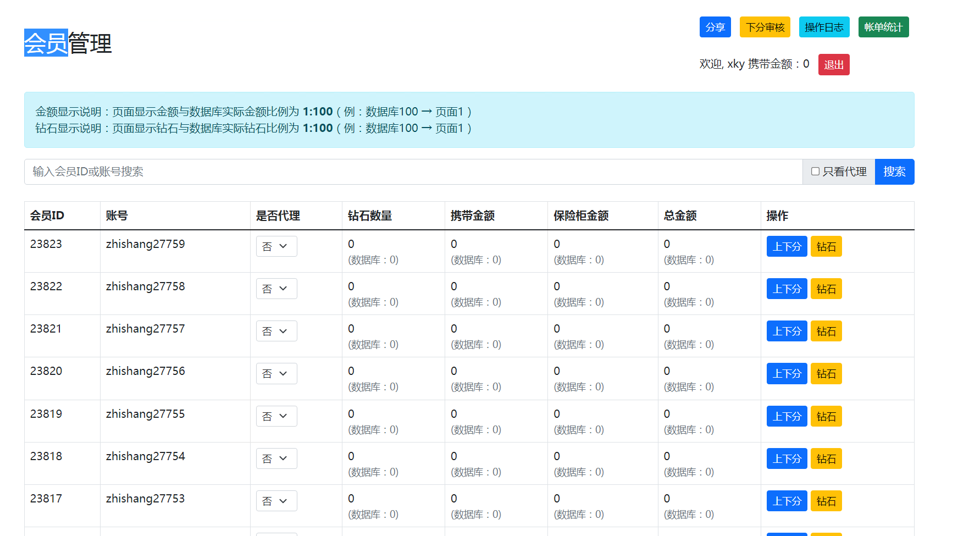Click 钻石 button for member 23822
Viewport: 980px width, 536px height.
point(826,289)
